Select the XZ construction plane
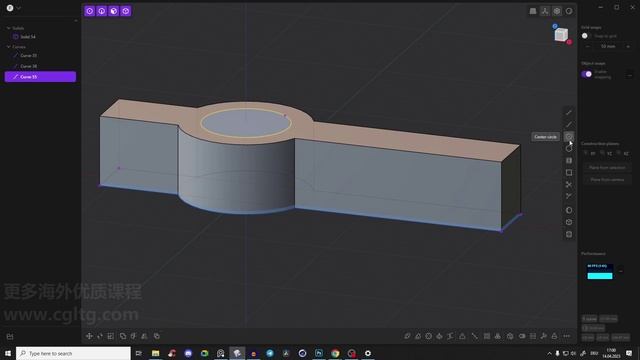Image resolution: width=640 pixels, height=360 pixels. click(623, 153)
